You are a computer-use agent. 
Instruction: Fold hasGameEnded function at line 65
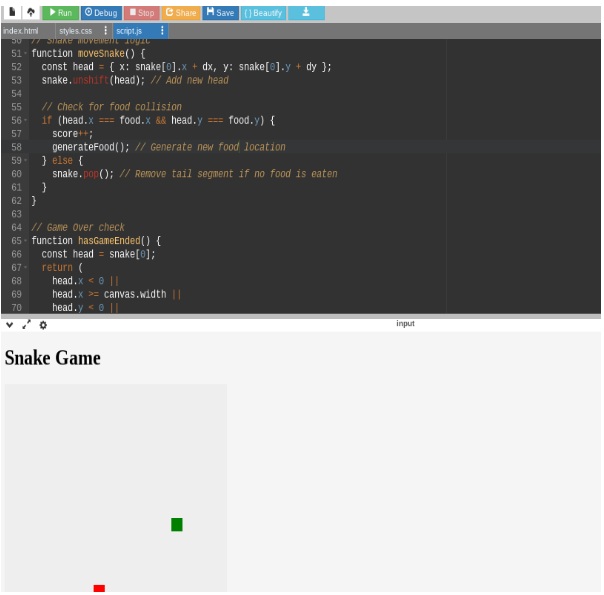(25, 241)
